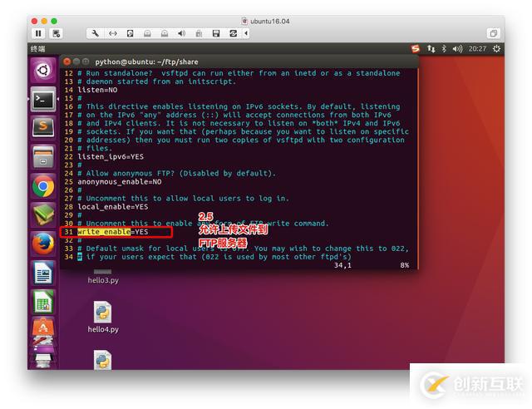Click the sharing sync icon in toolbar
This screenshot has height=409, width=532.
point(233,33)
